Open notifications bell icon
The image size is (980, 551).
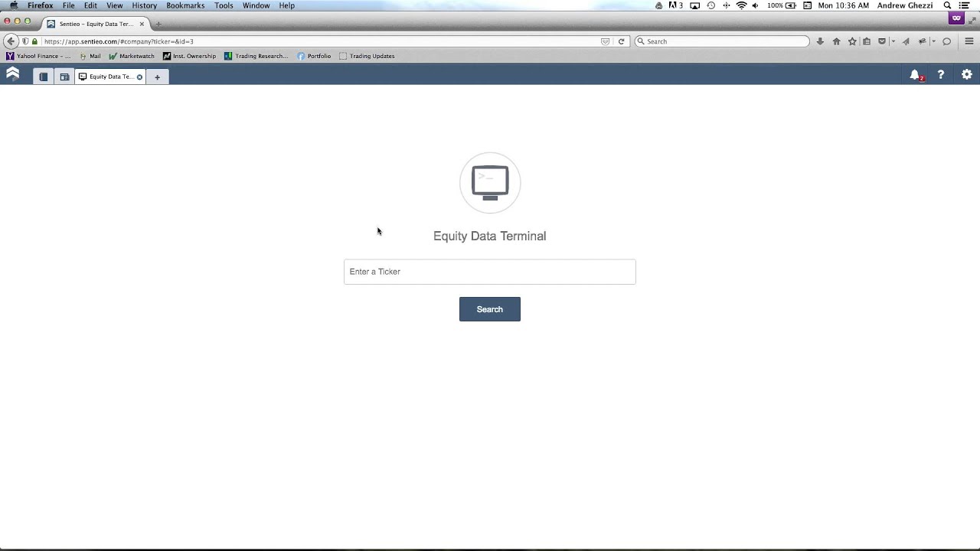915,74
